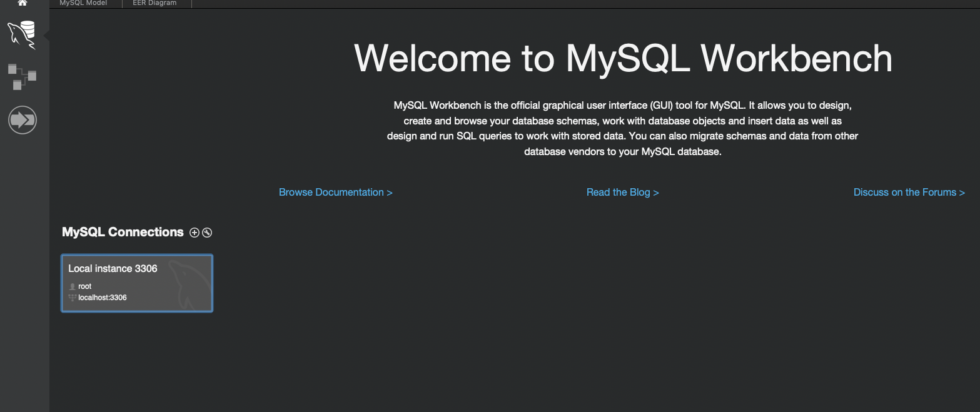The height and width of the screenshot is (412, 980).
Task: Click the user icon beside root
Action: (x=73, y=287)
